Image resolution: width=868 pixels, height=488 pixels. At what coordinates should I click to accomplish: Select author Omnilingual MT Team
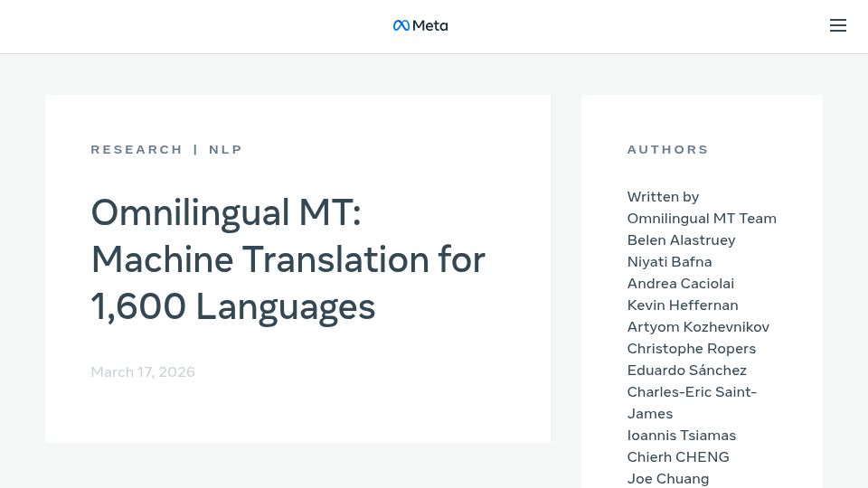pyautogui.click(x=702, y=219)
